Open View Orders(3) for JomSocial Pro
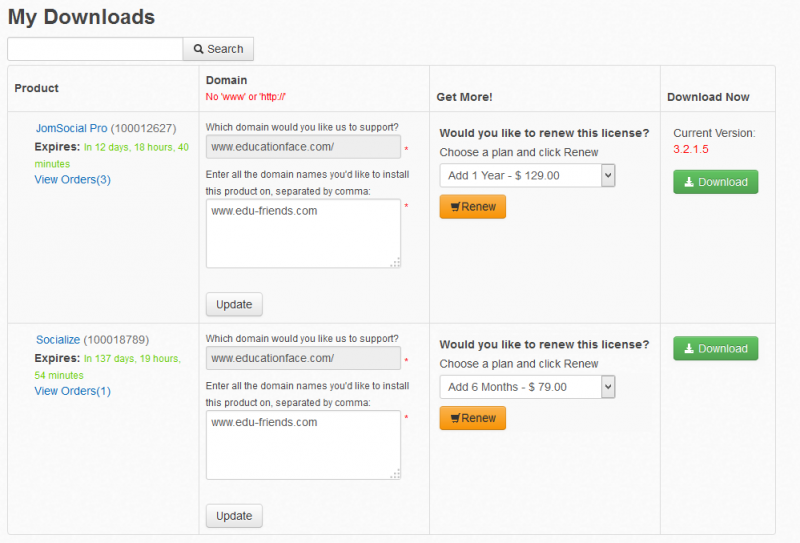This screenshot has height=543, width=800. tap(72, 180)
